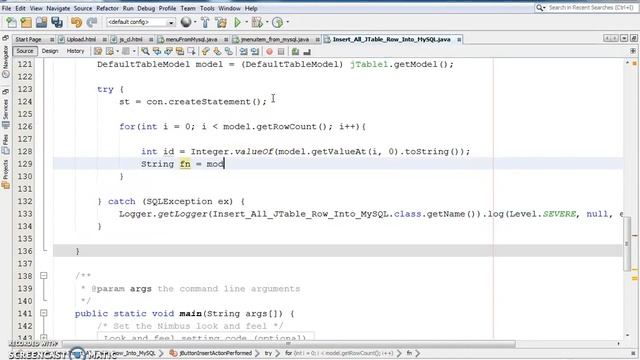Close the Insert_All_JTable_Row_Into_MySQL.java tab

tap(459, 40)
